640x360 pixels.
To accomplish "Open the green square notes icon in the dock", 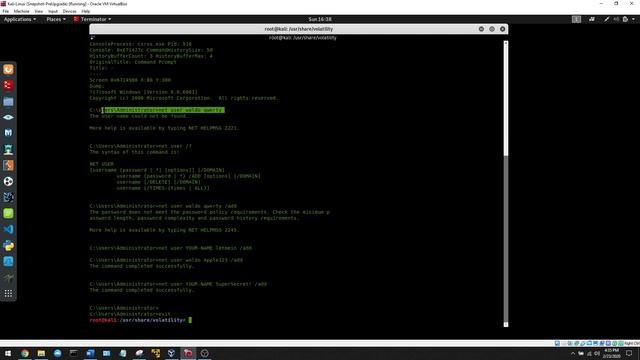I will pyautogui.click(x=8, y=213).
